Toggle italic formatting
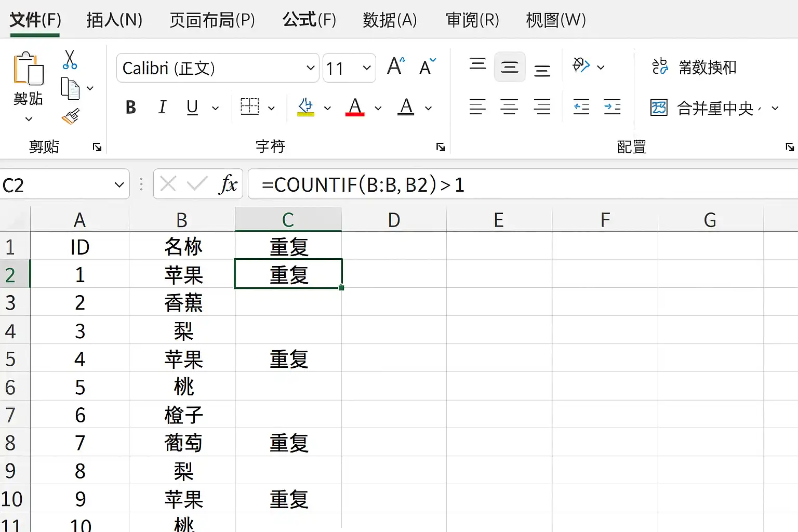 tap(162, 107)
